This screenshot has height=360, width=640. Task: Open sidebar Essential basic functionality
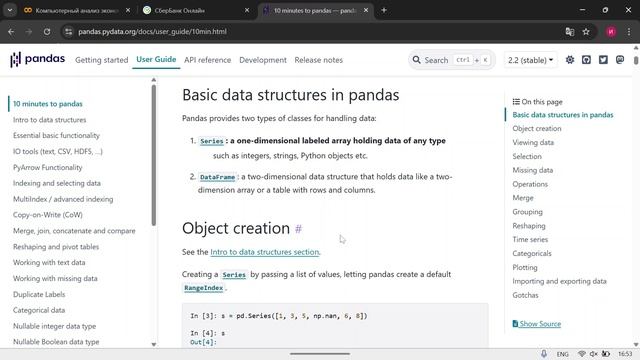point(56,136)
